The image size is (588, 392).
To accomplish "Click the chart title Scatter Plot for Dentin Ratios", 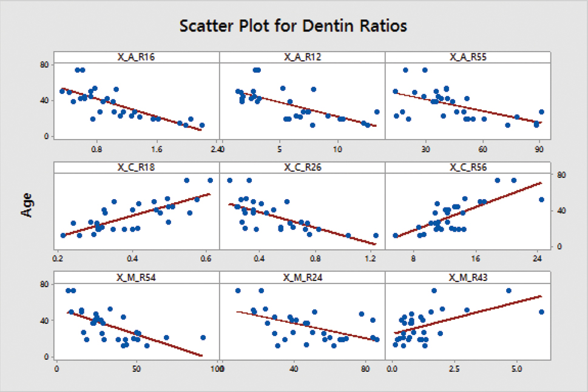I will (293, 26).
